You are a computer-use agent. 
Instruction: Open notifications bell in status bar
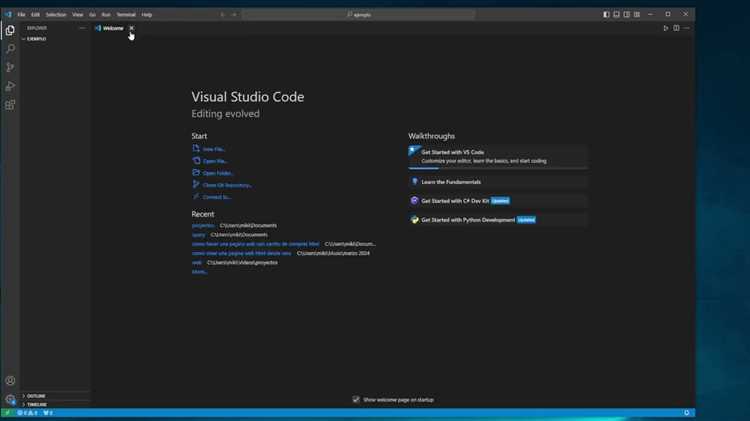686,413
